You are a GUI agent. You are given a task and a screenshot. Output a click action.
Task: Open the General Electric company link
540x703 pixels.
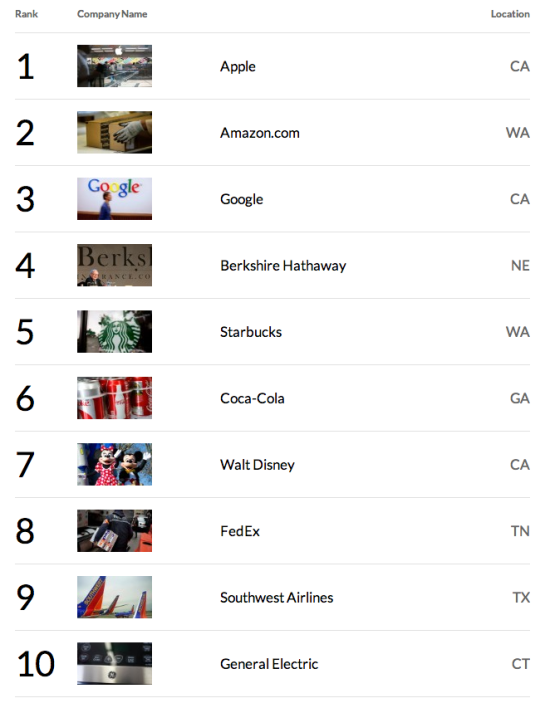[269, 664]
